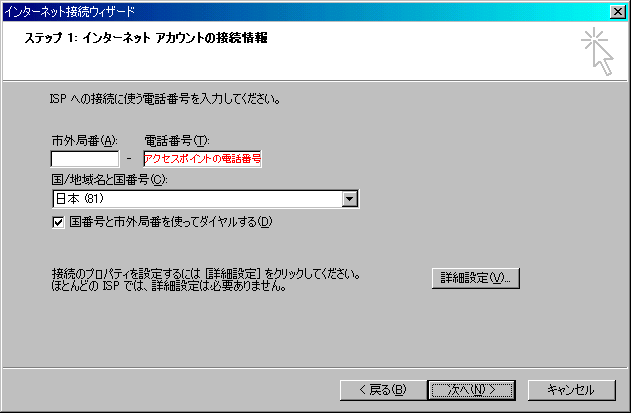Viewport: 631px width, 413px height.
Task: Click the ISP への接続 instruction text
Action: point(165,99)
